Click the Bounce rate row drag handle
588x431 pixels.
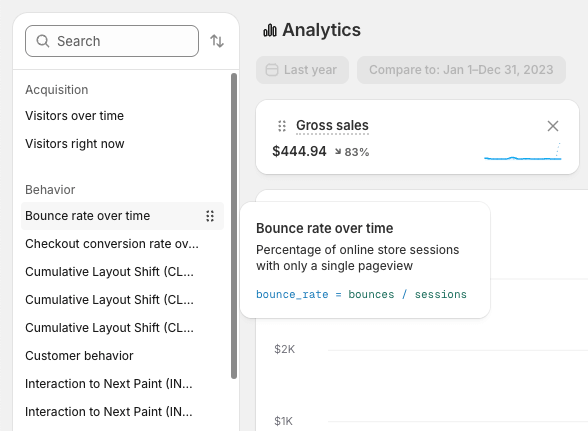point(210,216)
